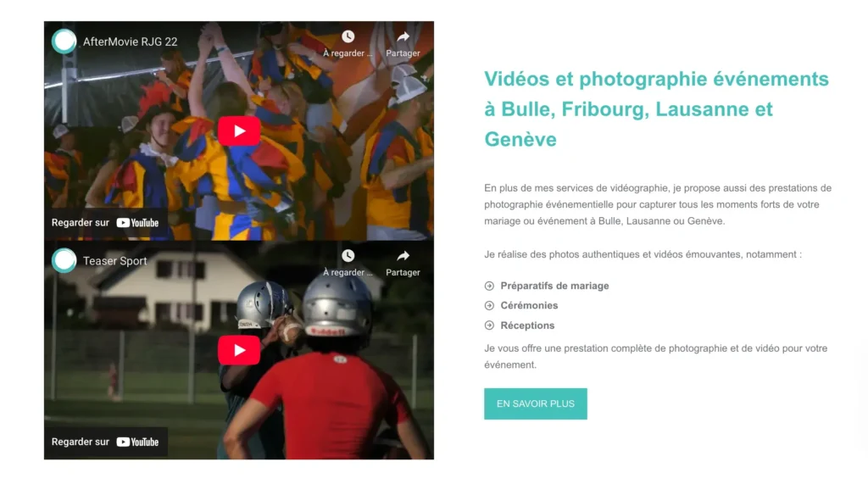
Task: Open channel avatar on AfterMovie RJG 22 video
Action: 64,42
